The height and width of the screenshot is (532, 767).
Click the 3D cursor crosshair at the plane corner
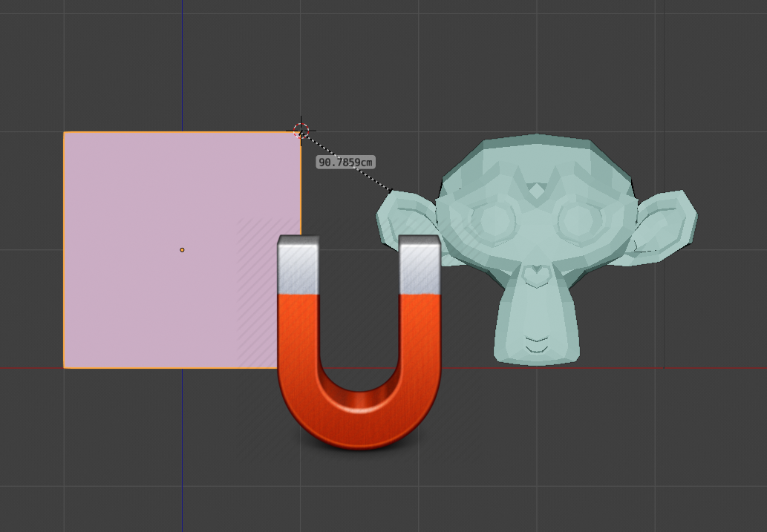point(301,131)
